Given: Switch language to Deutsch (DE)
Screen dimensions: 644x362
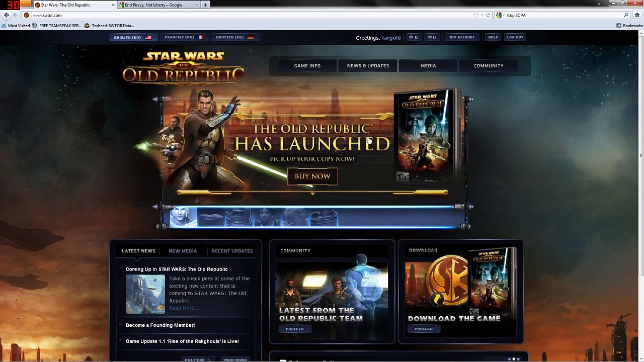Looking at the screenshot, I should pos(234,37).
